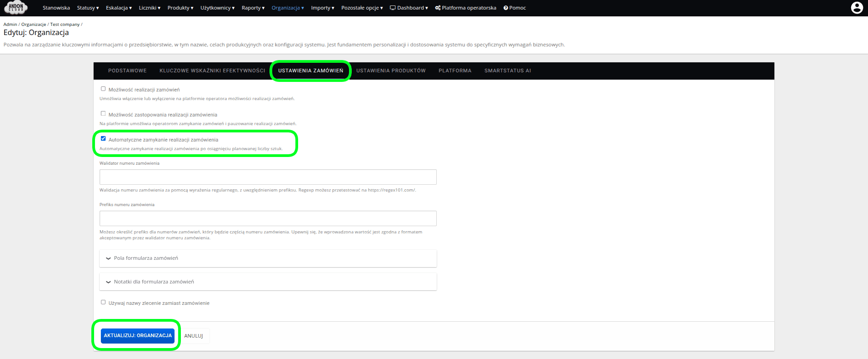This screenshot has height=359, width=868.
Task: Toggle Używaj nazwy zlecenie zamiast zamówienie
Action: 103,302
